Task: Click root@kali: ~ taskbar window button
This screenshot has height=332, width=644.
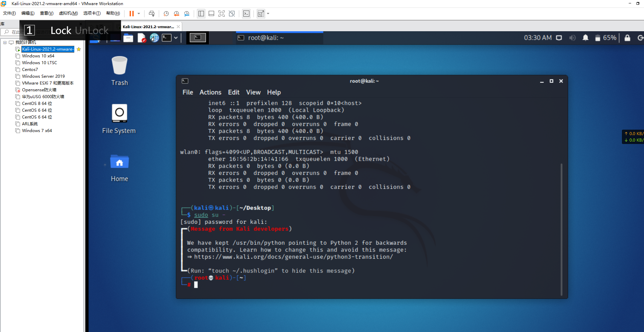Action: pyautogui.click(x=280, y=38)
